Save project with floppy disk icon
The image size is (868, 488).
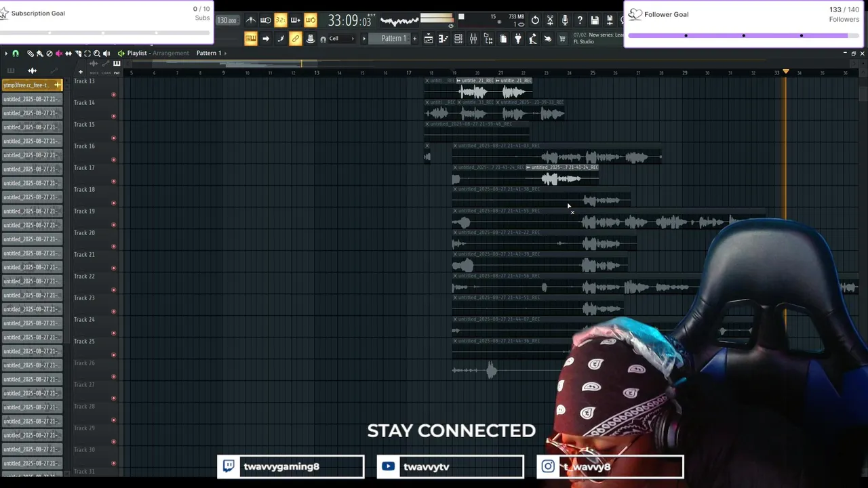(595, 20)
